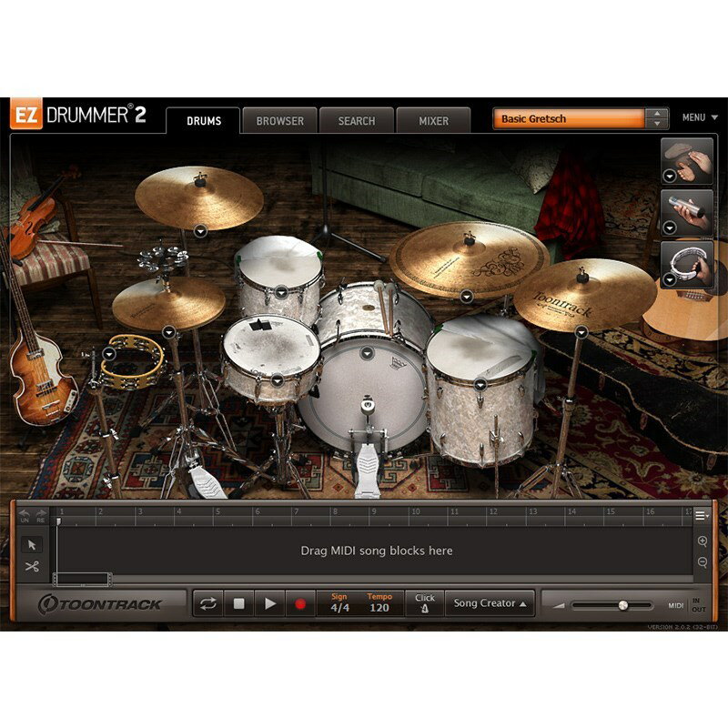Zoom out on the timeline

(x=703, y=562)
